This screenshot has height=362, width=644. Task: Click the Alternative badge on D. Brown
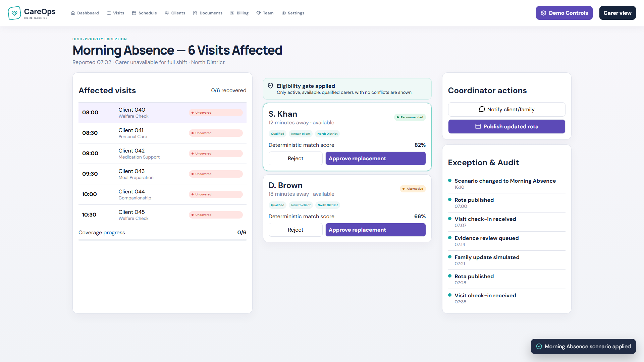[413, 189]
